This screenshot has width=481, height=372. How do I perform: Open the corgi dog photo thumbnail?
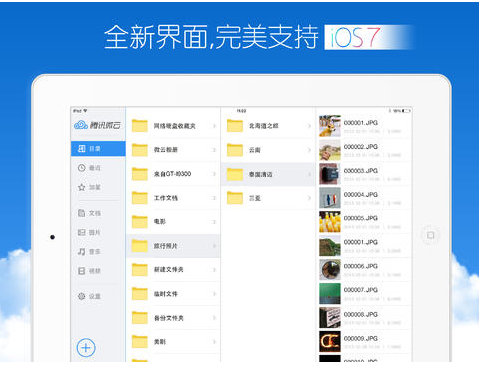pyautogui.click(x=330, y=126)
